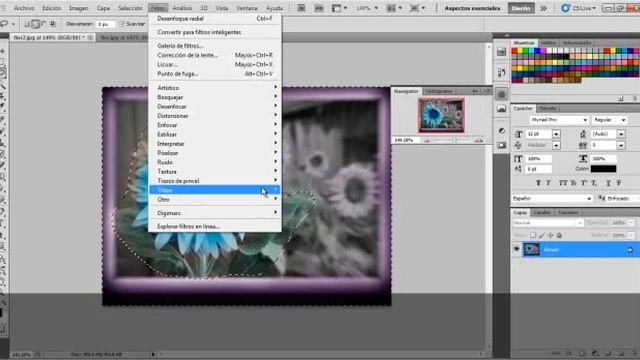
Task: Expand the Desenfocar filter submenu
Action: tap(215, 107)
